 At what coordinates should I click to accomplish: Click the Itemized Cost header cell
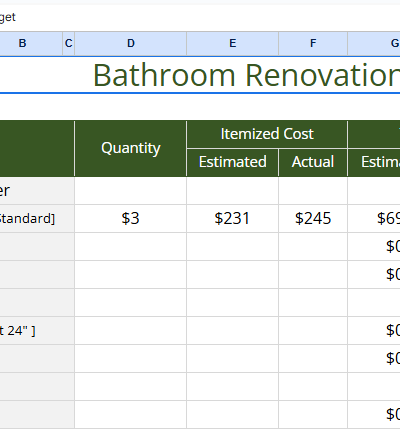[x=267, y=134]
